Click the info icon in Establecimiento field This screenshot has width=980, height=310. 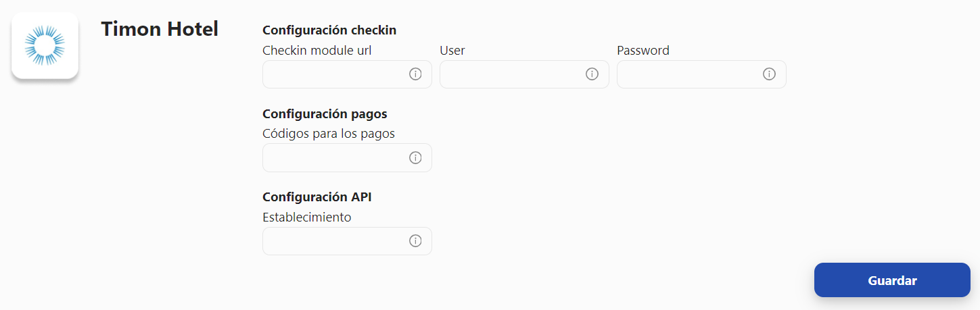415,241
